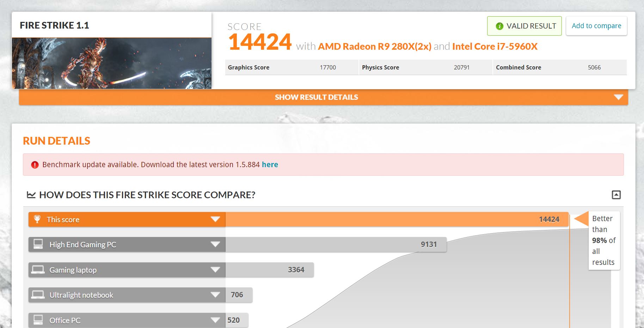Click the FIRE STRIKE 1.1 title

click(54, 25)
